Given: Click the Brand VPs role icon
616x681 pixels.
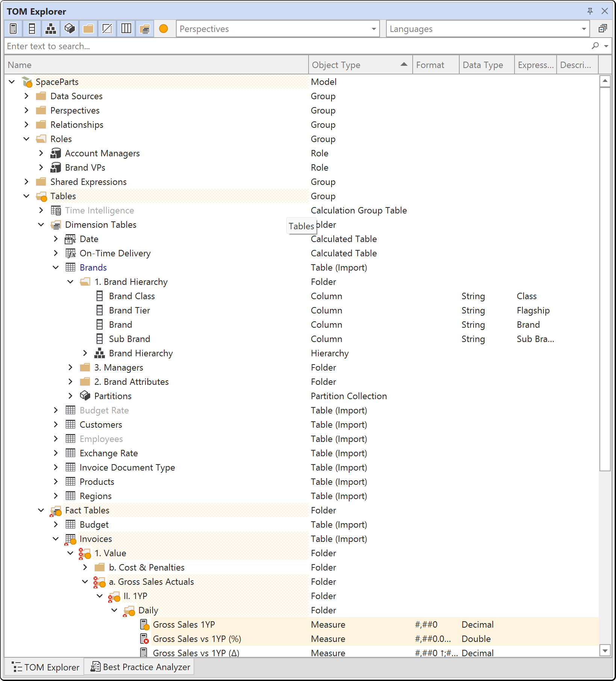Looking at the screenshot, I should (x=56, y=168).
